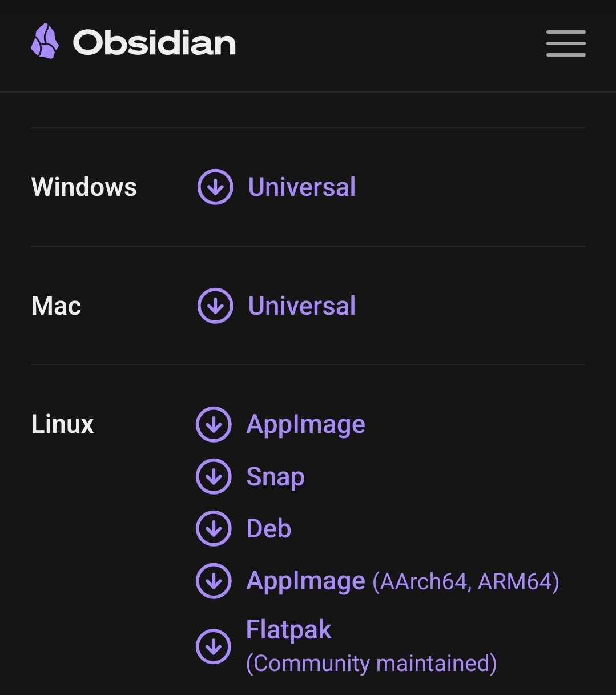Click the ARM64 AppImage download arrow icon

tap(214, 581)
